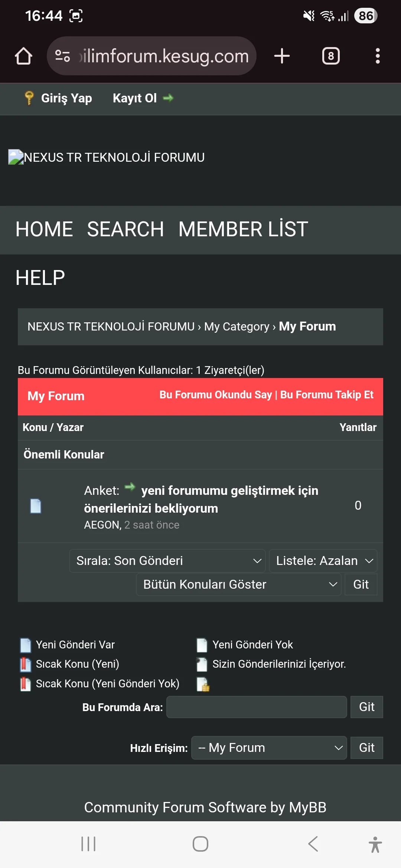Click the 'Kayıt Ol' register link
Viewport: 401px width, 868px height.
(x=135, y=98)
